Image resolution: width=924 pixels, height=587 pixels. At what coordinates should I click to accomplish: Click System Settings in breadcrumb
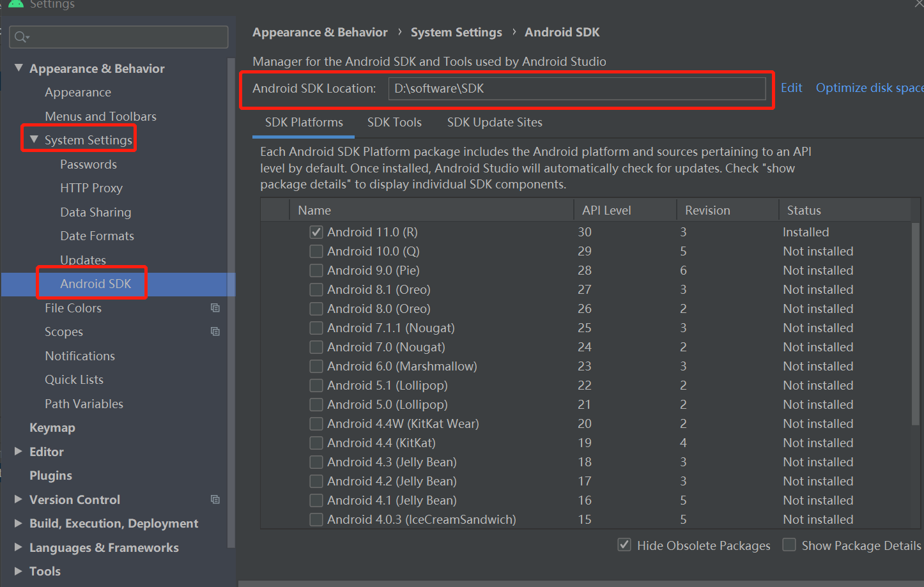(456, 33)
